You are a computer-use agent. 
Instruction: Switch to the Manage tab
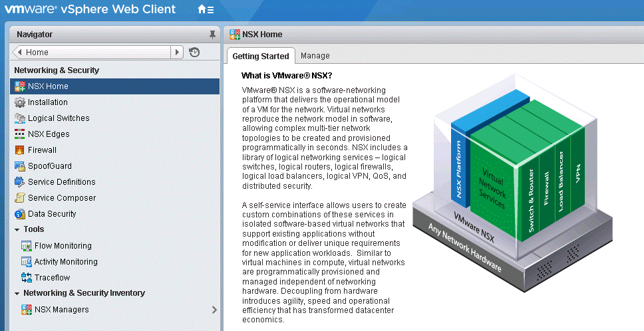pyautogui.click(x=315, y=56)
